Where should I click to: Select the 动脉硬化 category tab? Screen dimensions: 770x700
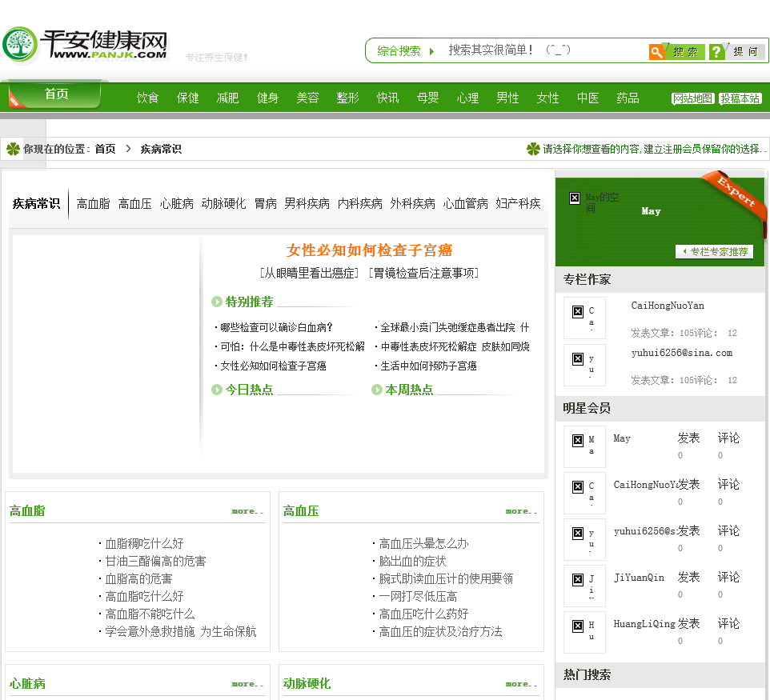pyautogui.click(x=223, y=203)
